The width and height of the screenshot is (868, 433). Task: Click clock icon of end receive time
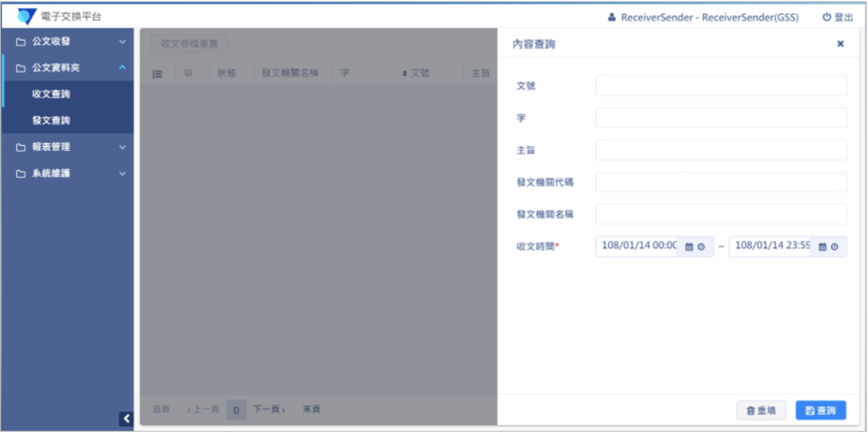[835, 247]
